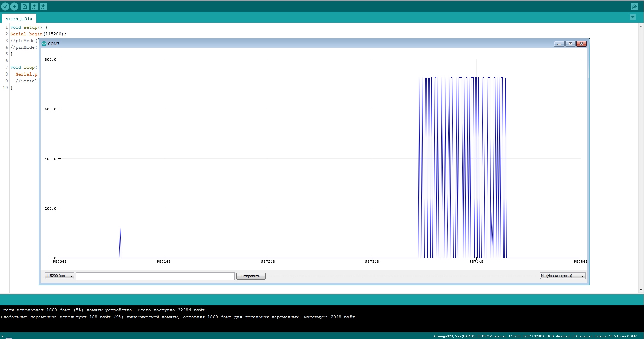This screenshot has width=644, height=339.
Task: Click the console line starting 'Глобальные переменные'
Action: point(179,317)
